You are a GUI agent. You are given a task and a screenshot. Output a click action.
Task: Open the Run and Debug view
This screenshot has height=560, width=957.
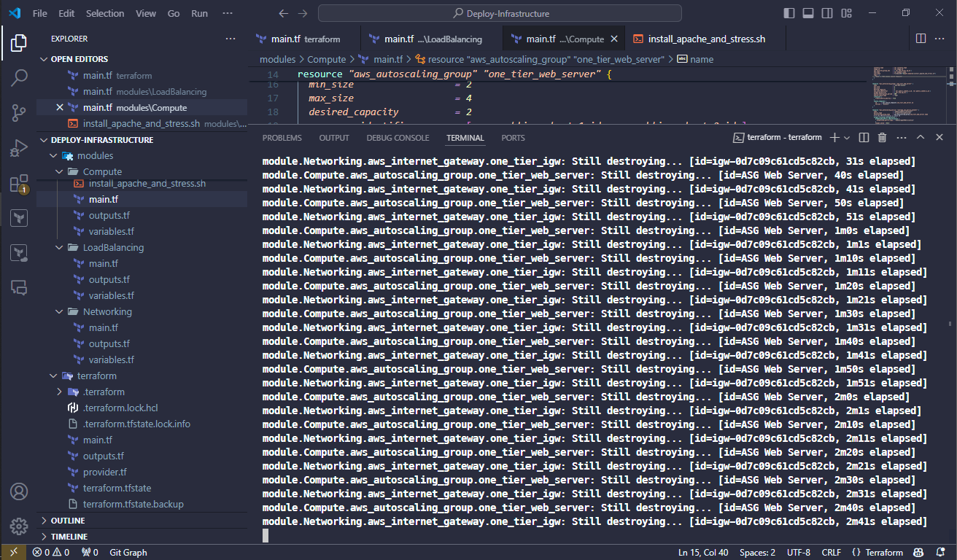tap(19, 148)
